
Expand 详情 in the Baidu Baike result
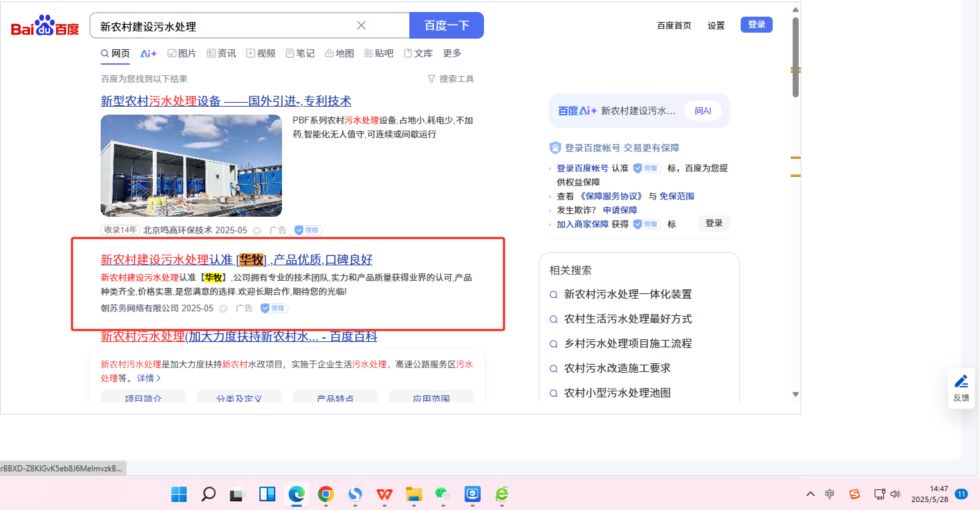pyautogui.click(x=149, y=378)
